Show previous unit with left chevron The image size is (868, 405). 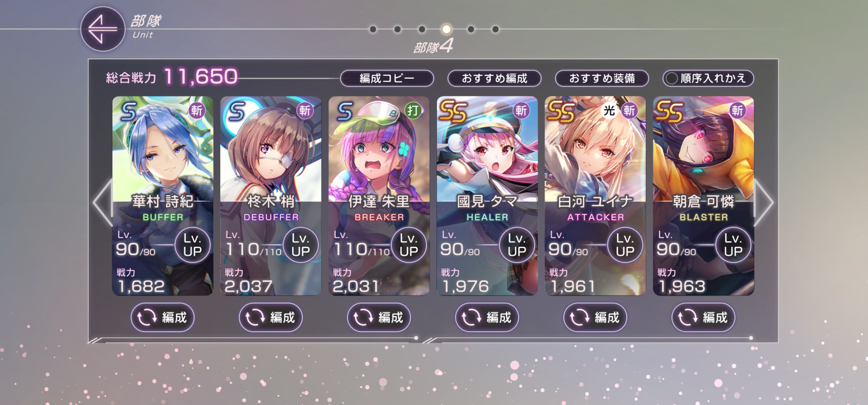click(x=103, y=202)
